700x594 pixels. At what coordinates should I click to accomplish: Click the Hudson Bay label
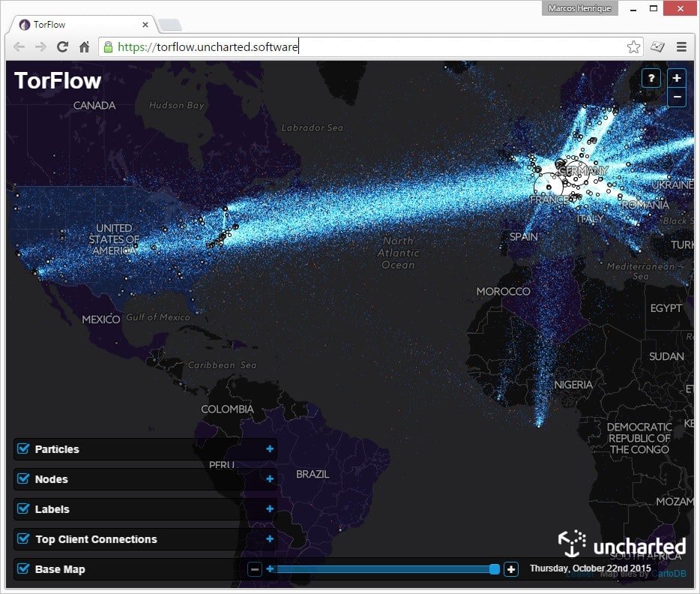[x=176, y=106]
